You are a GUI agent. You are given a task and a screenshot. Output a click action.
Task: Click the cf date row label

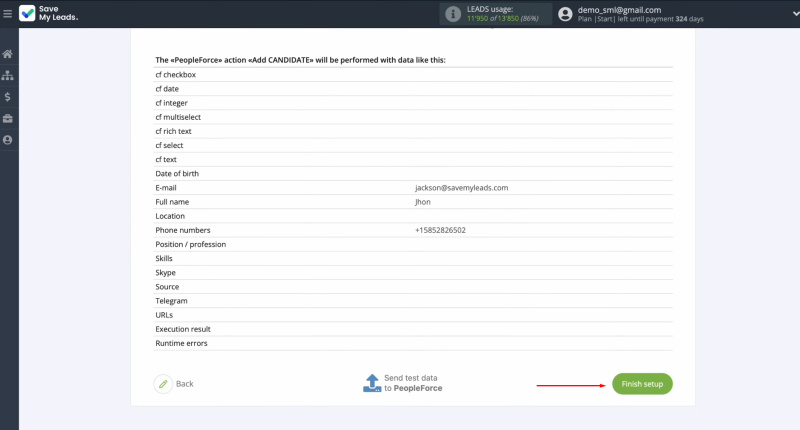[x=167, y=89]
